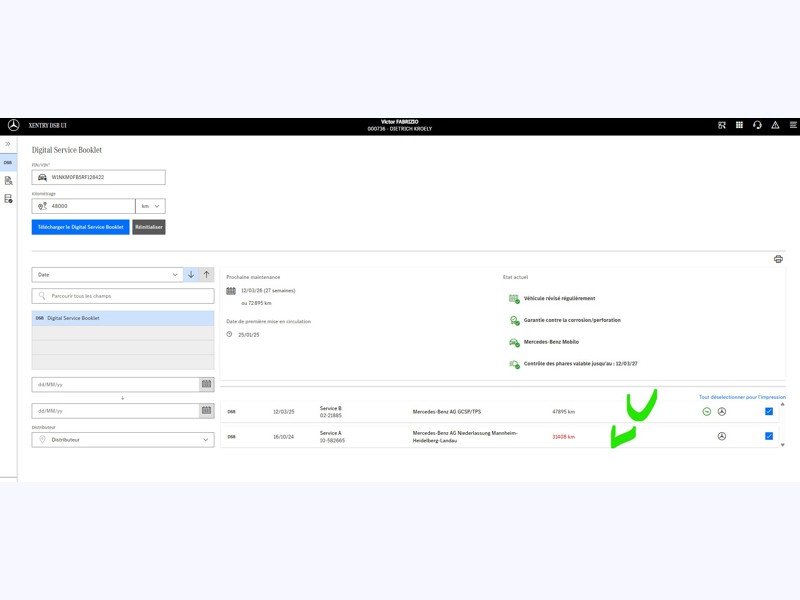Uncheck the Service A print checkbox
Screen dimensions: 800x600
coord(769,436)
